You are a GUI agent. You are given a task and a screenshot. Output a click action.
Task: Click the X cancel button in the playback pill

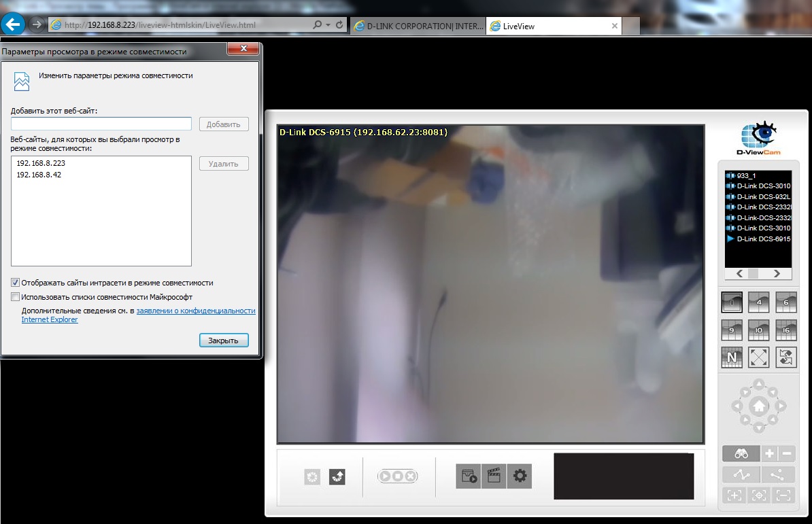[410, 476]
